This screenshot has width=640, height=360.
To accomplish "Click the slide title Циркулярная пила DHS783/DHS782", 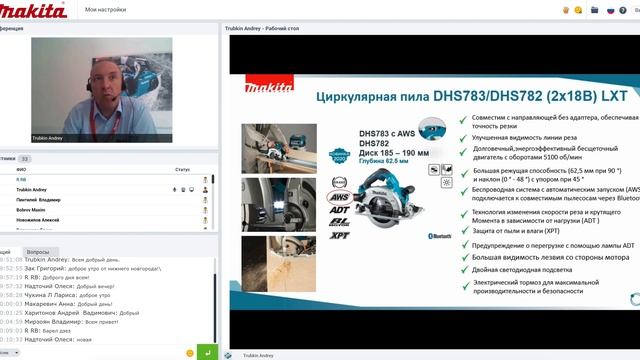I will coord(472,96).
